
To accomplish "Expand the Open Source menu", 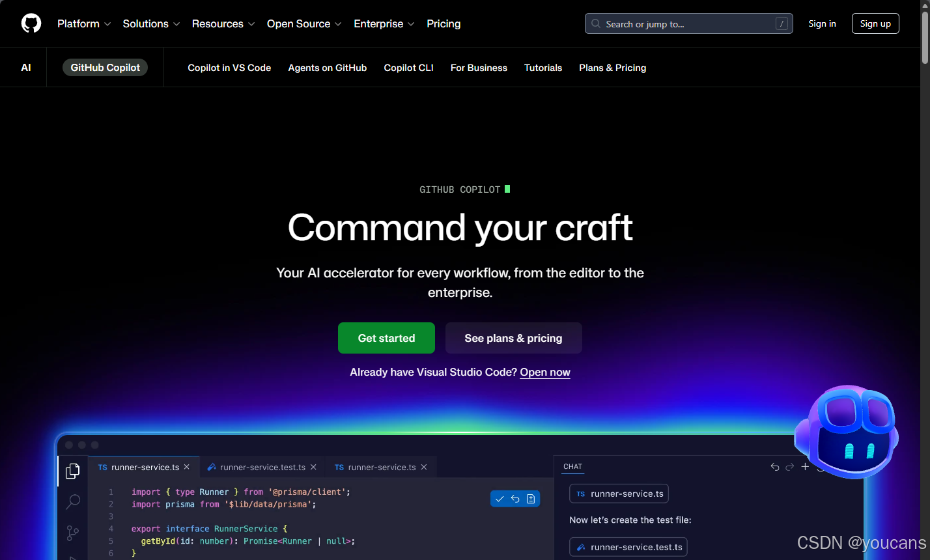I will (x=304, y=23).
